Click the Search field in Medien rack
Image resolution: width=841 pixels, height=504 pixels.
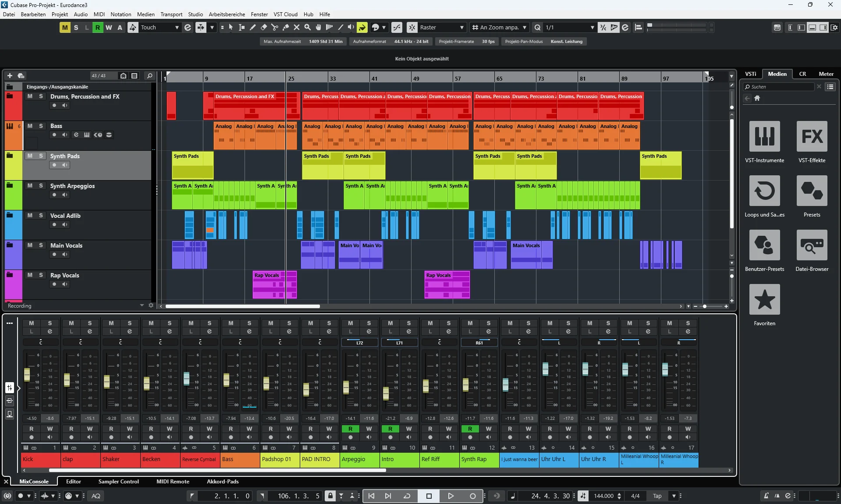[x=778, y=87]
